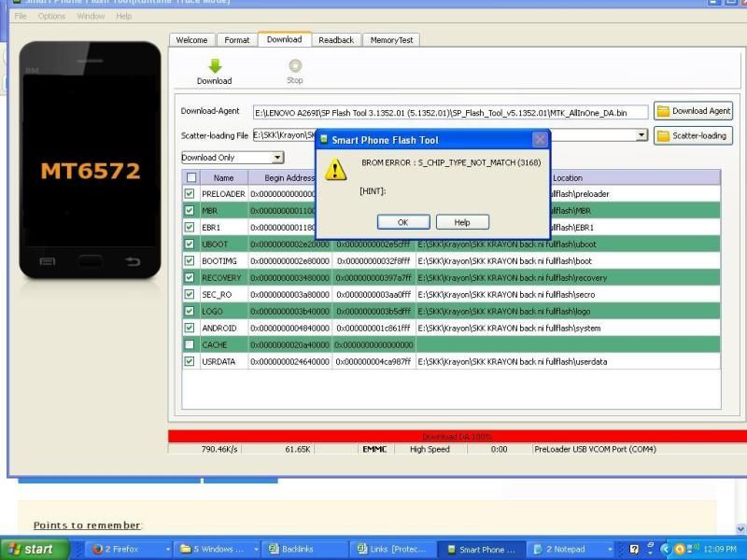Click the Points to remember heading
The width and height of the screenshot is (747, 560).
click(87, 525)
